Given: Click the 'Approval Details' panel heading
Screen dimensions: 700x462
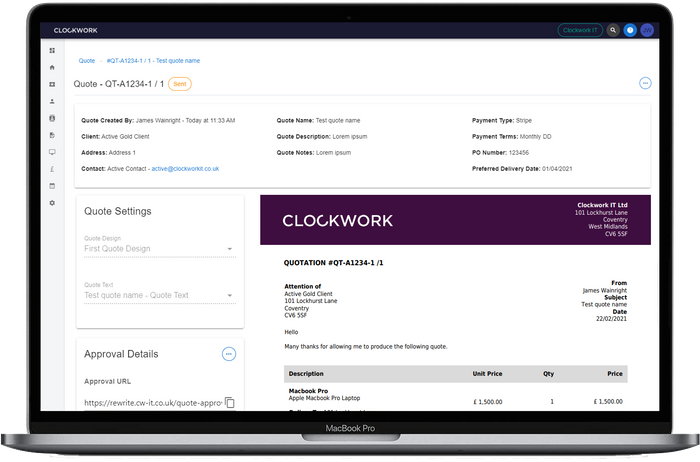Looking at the screenshot, I should point(121,354).
